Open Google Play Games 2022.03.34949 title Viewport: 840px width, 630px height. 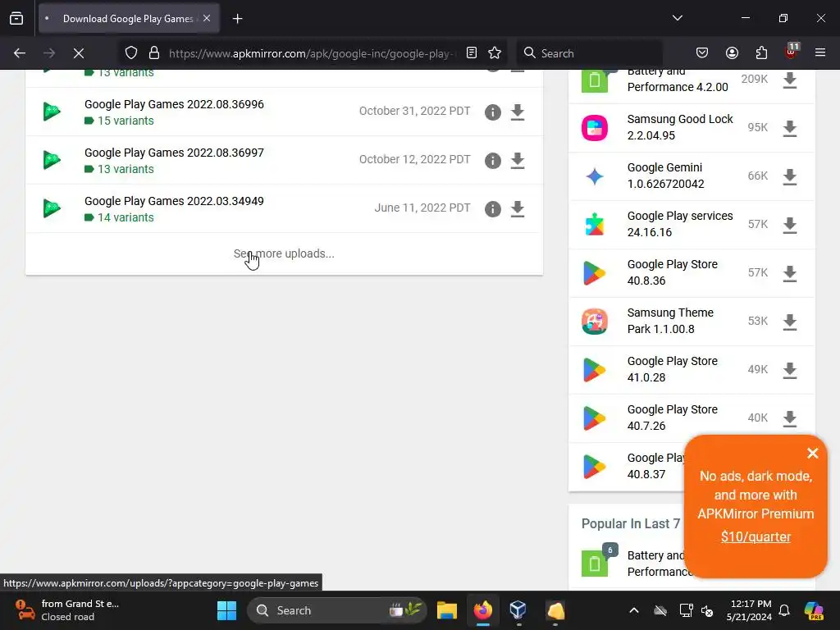(x=174, y=201)
